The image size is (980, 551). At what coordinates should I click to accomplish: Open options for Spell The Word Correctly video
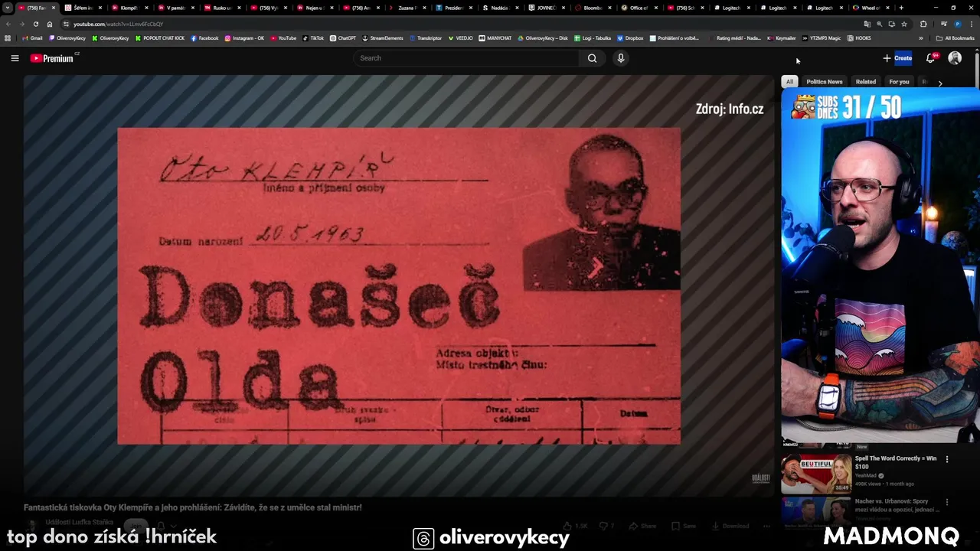click(947, 459)
